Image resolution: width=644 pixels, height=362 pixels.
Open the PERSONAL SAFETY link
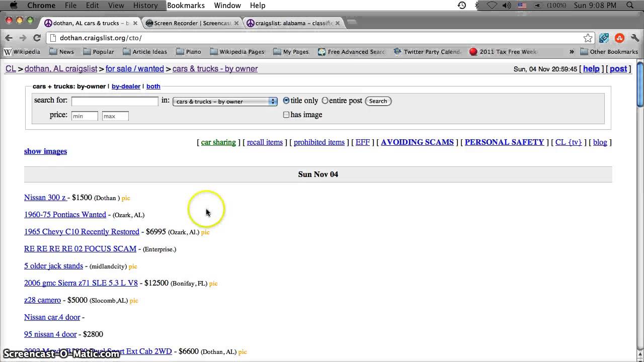[504, 142]
